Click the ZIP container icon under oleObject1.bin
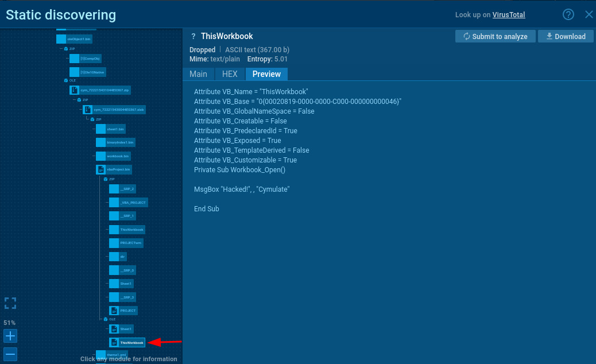 65,49
